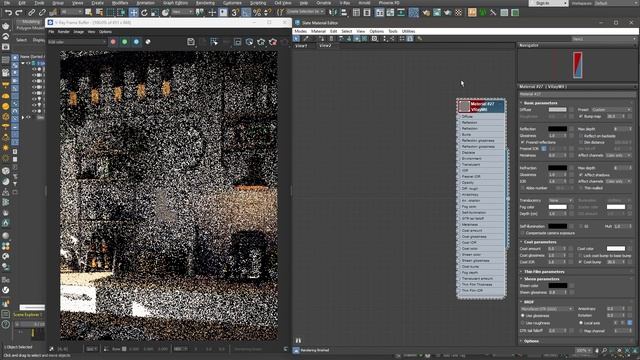Open the Rendering menu in 3ds Max
Image resolution: width=640 pixels, height=360 pixels.
point(205,2)
